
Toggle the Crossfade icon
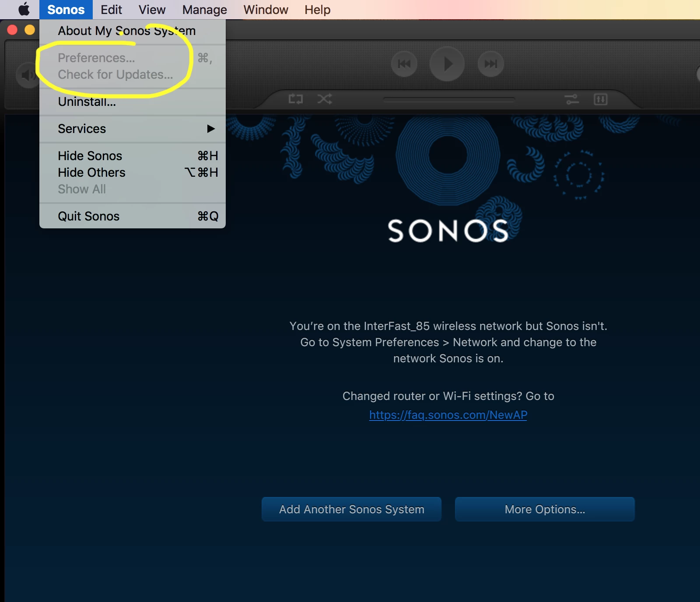point(572,99)
